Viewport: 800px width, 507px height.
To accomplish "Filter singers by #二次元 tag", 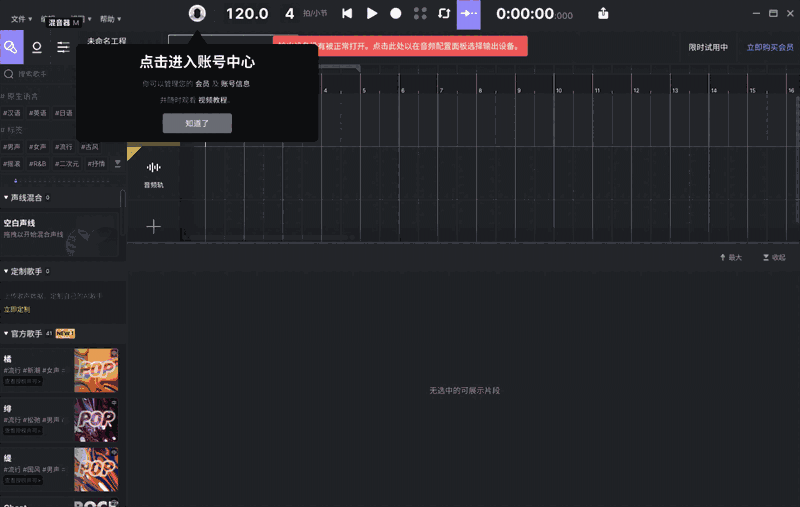I will pyautogui.click(x=67, y=164).
